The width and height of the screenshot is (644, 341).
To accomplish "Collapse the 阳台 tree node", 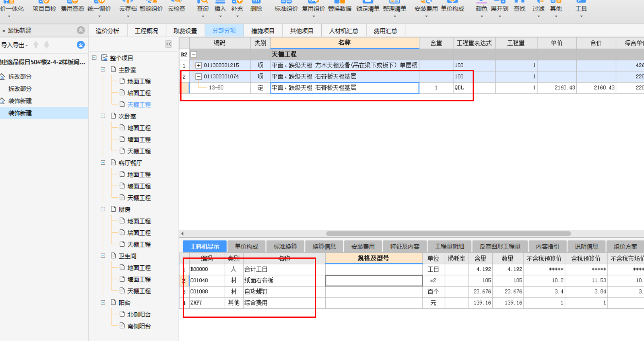I will click(103, 302).
